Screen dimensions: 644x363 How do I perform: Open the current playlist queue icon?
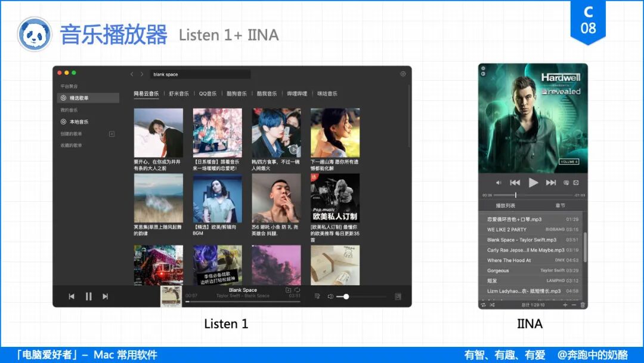pyautogui.click(x=317, y=296)
